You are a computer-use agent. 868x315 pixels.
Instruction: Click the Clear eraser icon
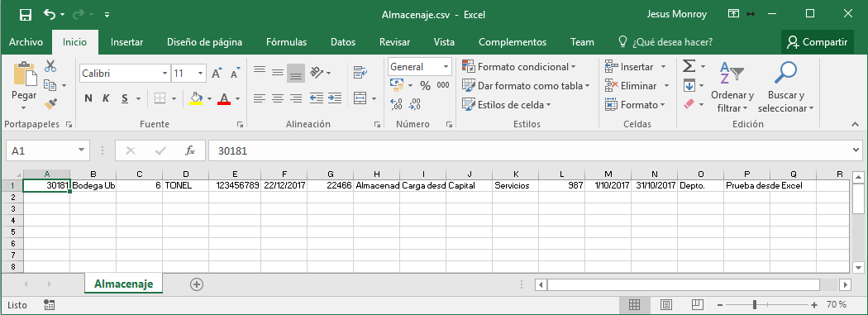pos(689,104)
